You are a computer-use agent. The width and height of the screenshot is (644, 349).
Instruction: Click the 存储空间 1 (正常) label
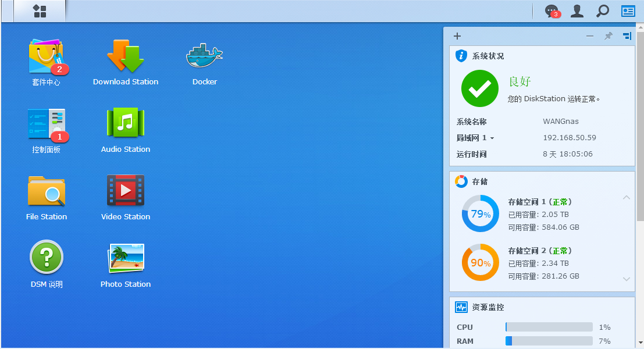pos(540,202)
